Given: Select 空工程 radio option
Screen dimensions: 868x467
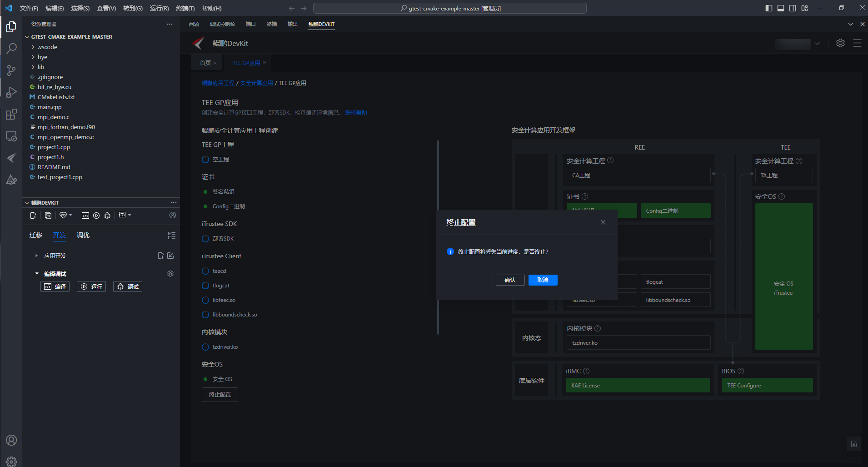Looking at the screenshot, I should 205,160.
